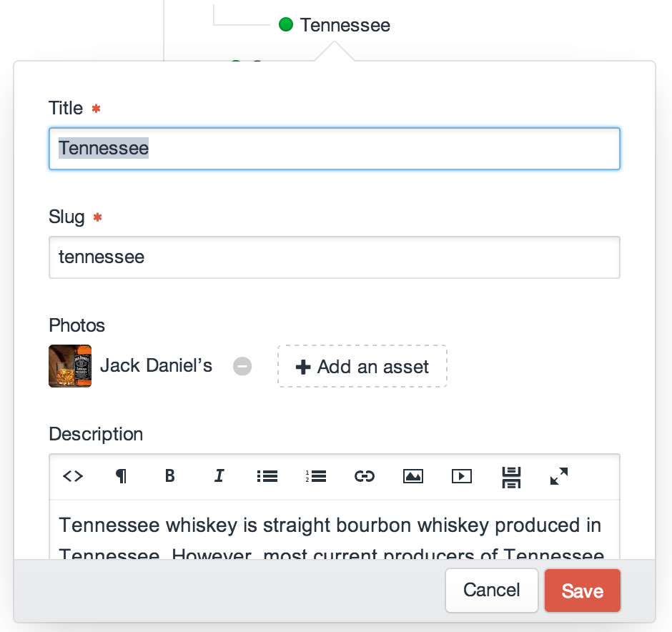
Task: Open the Jack Daniel's photo thumbnail
Action: (x=69, y=365)
